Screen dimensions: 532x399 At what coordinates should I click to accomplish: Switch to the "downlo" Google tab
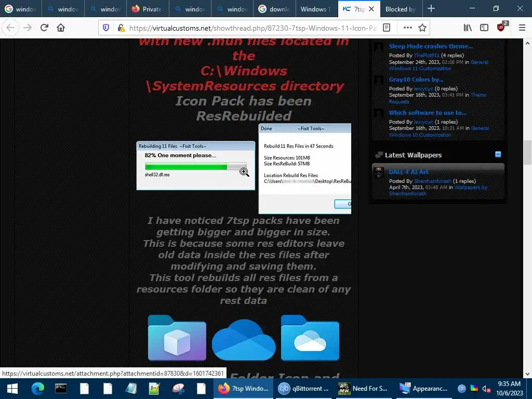click(274, 9)
